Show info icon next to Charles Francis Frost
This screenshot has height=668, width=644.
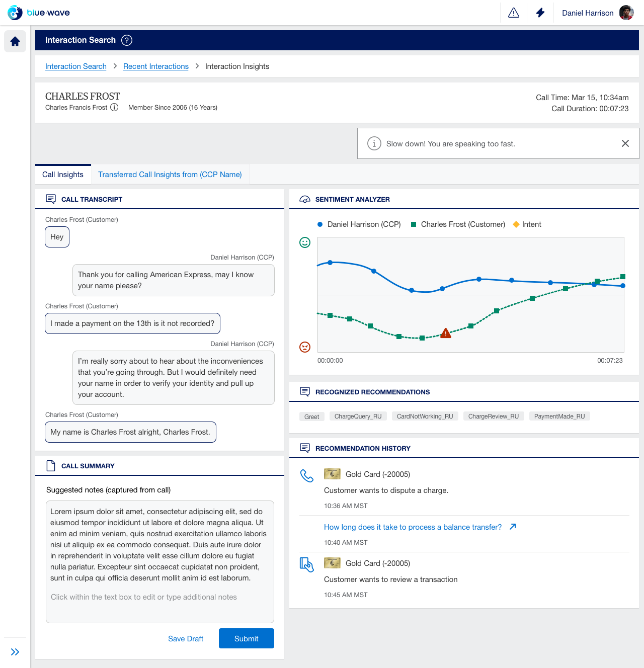pyautogui.click(x=114, y=107)
